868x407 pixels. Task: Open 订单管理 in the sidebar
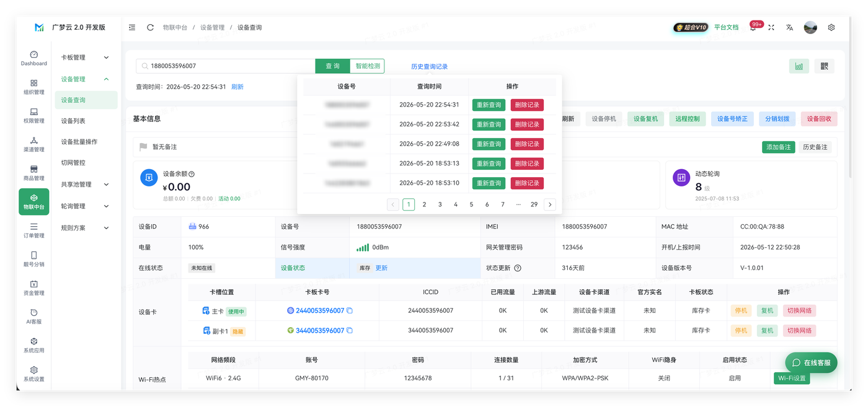coord(34,230)
